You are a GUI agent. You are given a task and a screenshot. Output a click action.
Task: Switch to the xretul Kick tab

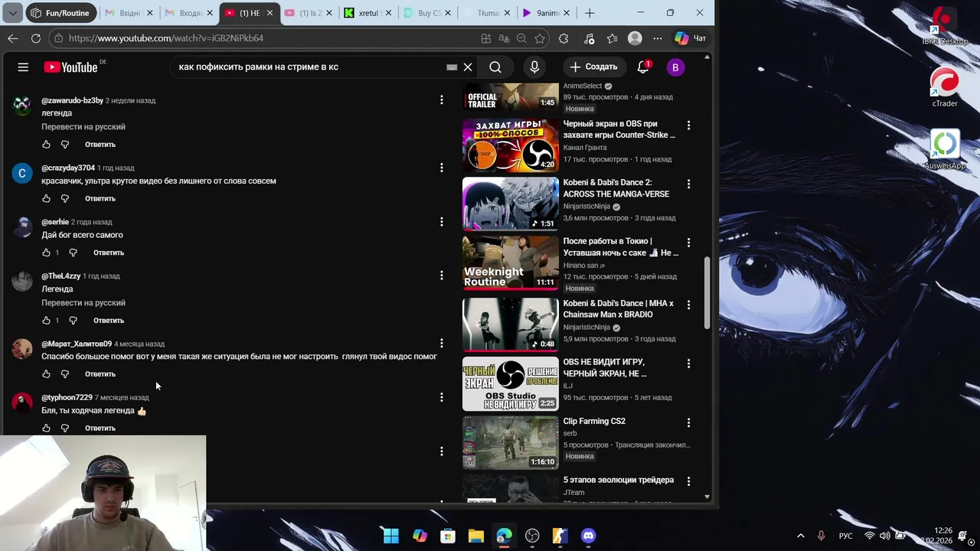pos(368,13)
